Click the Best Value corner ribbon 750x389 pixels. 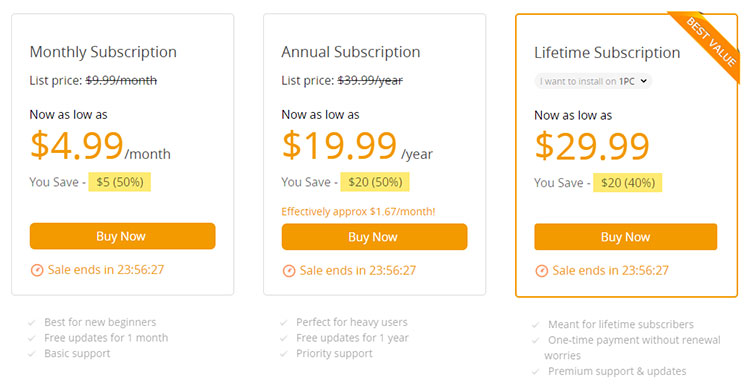point(710,42)
